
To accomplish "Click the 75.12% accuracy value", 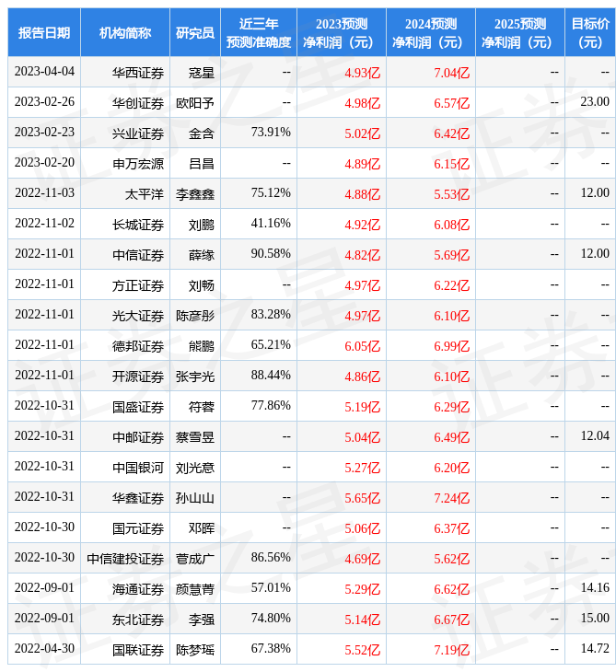I will (x=271, y=193).
